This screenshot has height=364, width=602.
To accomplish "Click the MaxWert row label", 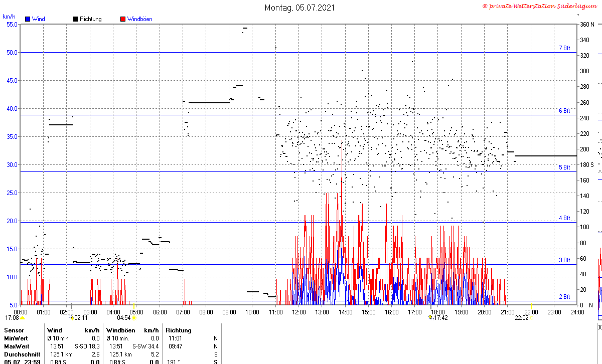I will tap(17, 346).
